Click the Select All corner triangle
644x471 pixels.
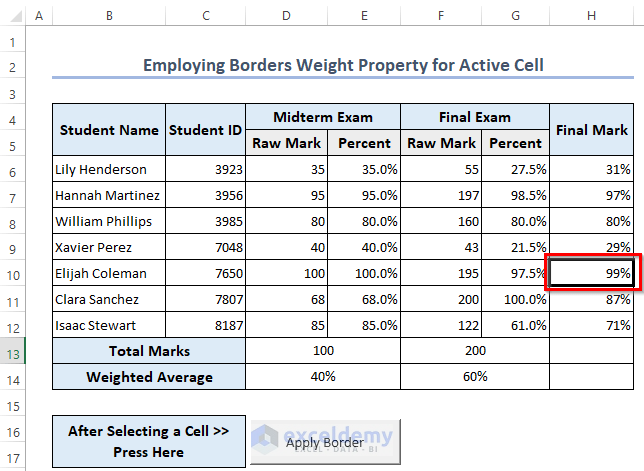pos(12,17)
